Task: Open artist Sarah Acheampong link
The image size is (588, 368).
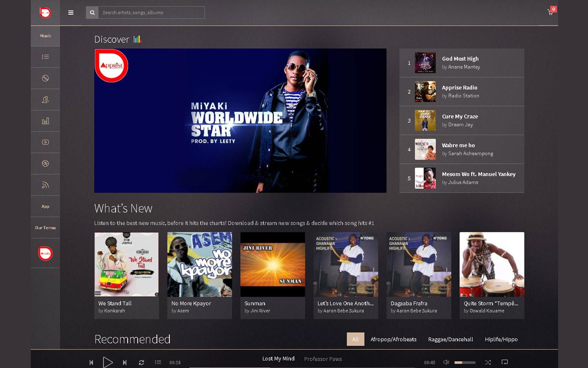Action: (x=470, y=154)
